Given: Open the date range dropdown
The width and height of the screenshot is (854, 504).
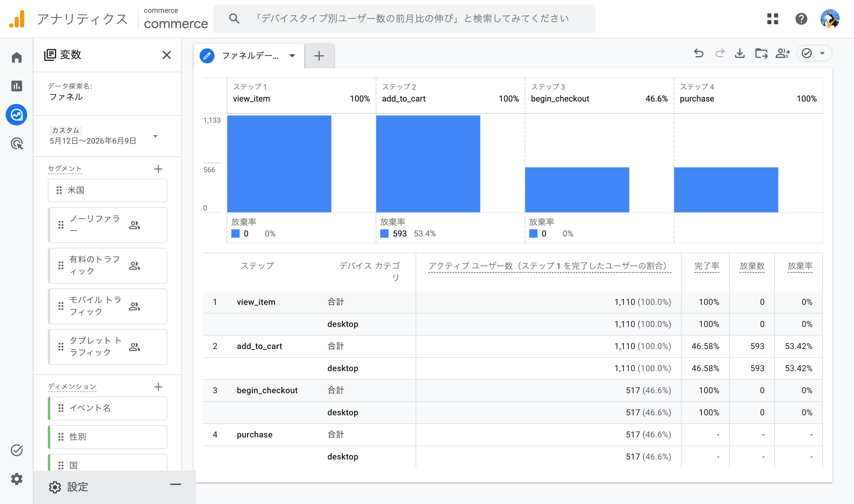Looking at the screenshot, I should point(155,136).
